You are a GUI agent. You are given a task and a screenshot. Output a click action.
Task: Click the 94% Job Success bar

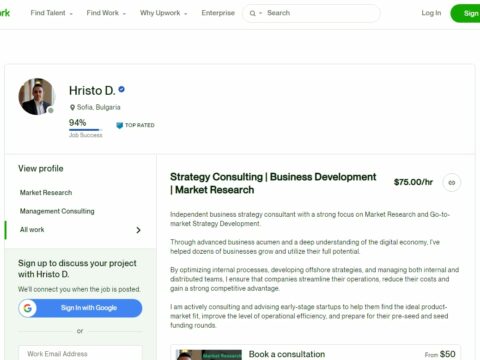pyautogui.click(x=85, y=130)
